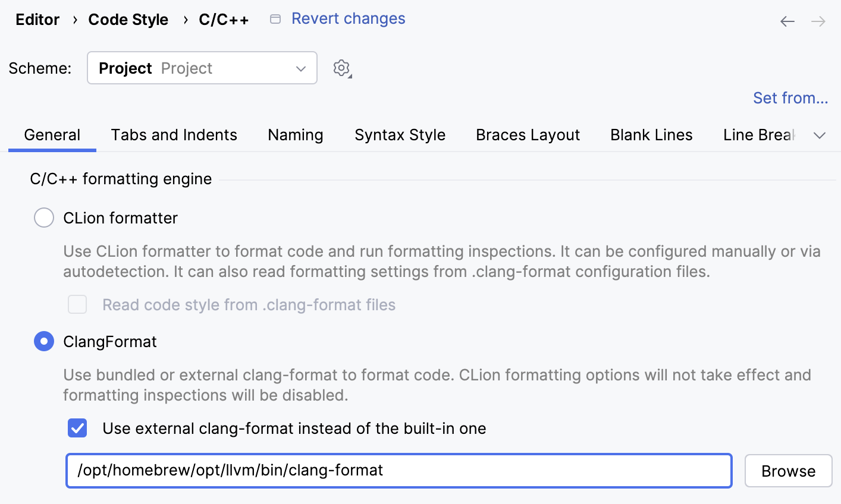Switch to the Syntax Style tab
This screenshot has height=504, width=841.
click(400, 135)
